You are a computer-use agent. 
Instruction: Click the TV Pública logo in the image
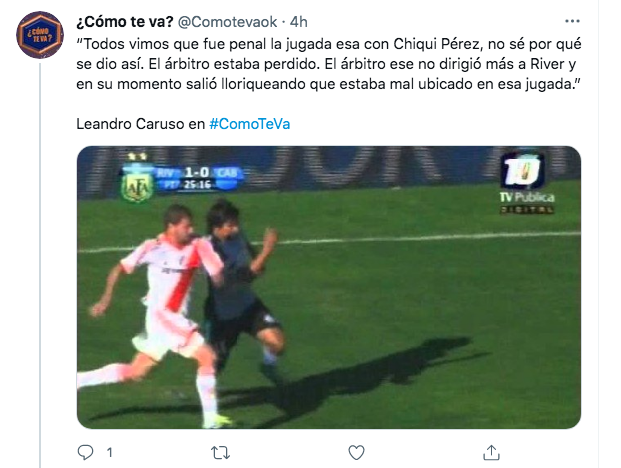click(x=527, y=184)
